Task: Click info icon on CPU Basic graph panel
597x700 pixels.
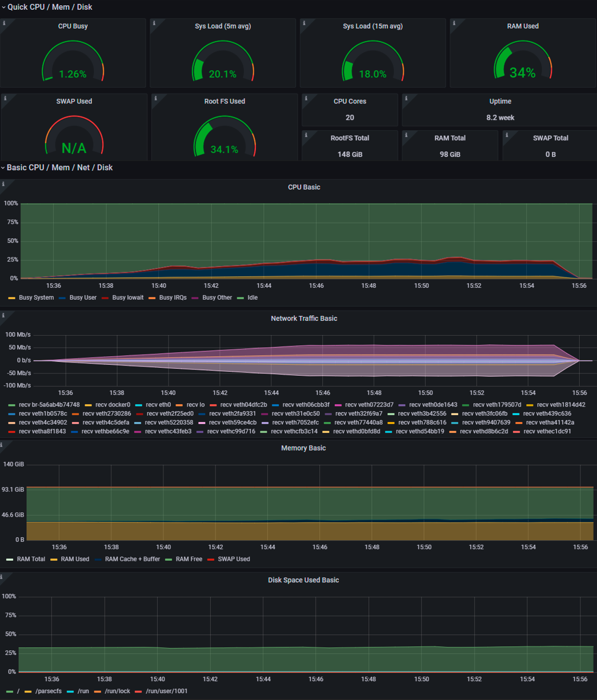Action: [3, 184]
